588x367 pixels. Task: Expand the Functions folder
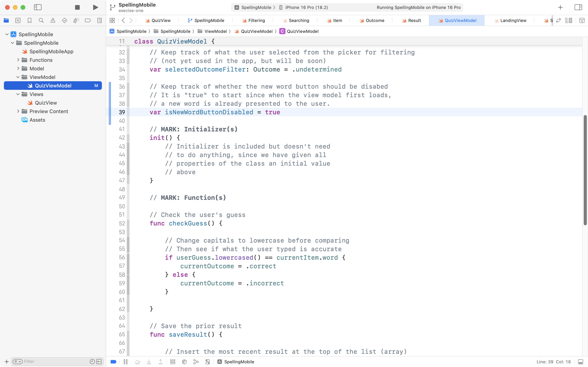click(18, 60)
